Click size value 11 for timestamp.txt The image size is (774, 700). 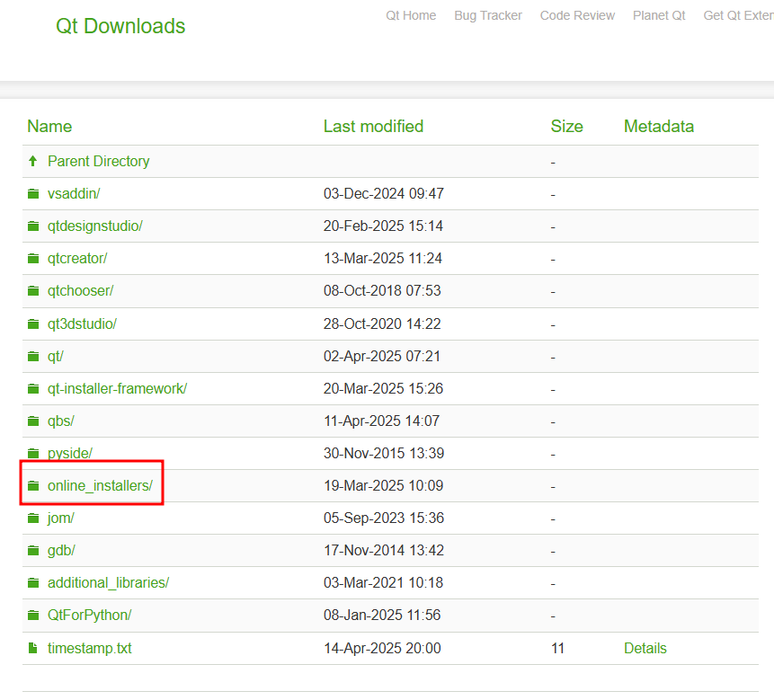pyautogui.click(x=557, y=648)
